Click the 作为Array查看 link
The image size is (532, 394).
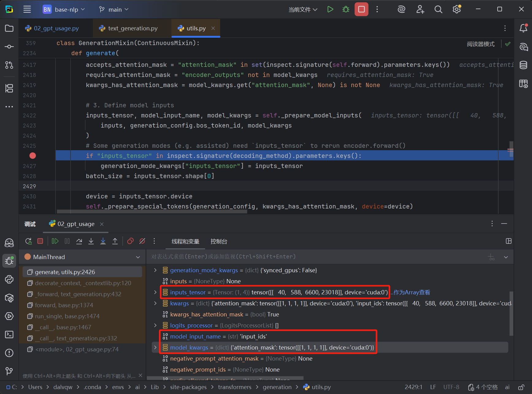pyautogui.click(x=411, y=292)
